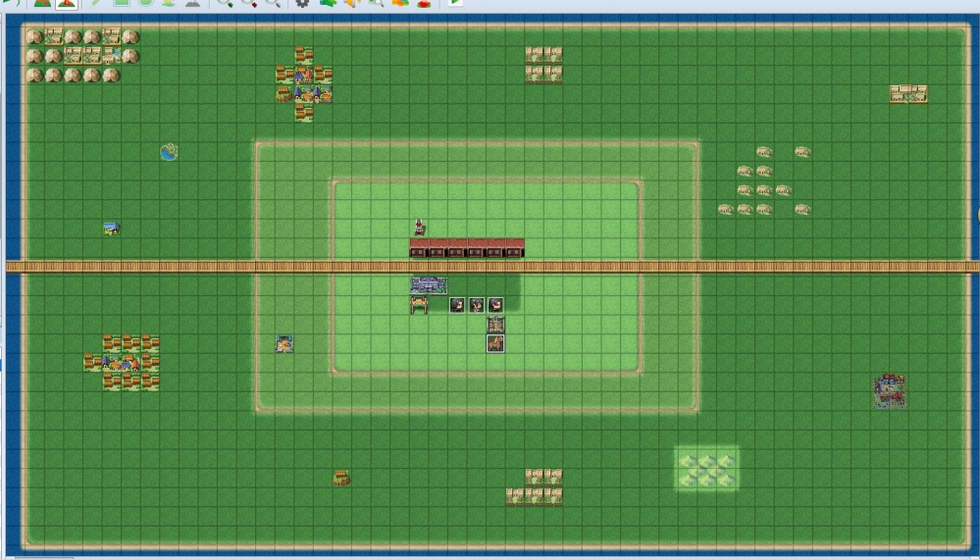Click the top-left round boulder tile
This screenshot has width=980, height=559.
coord(34,37)
